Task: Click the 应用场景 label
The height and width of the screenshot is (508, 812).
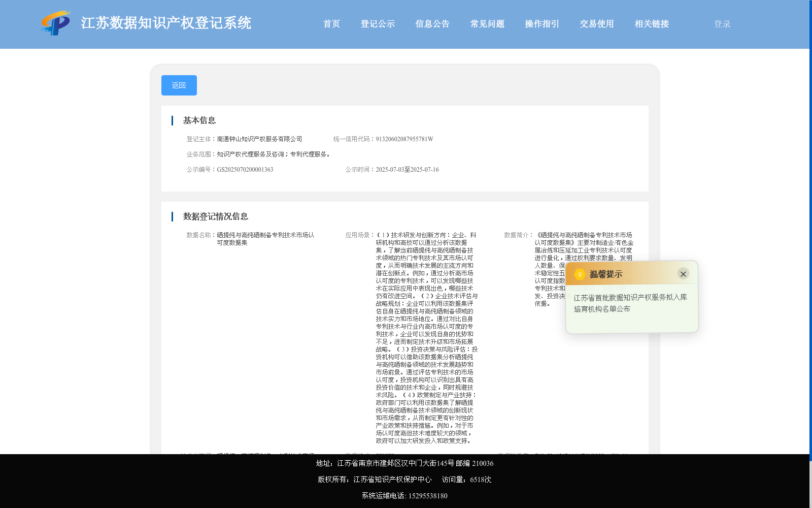Action: tap(360, 235)
